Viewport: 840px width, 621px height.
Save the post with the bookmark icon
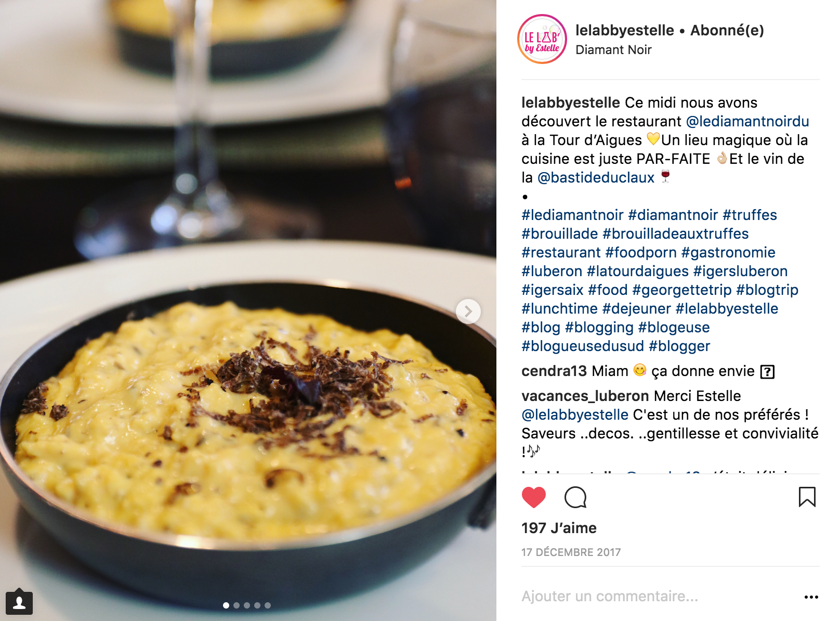pyautogui.click(x=807, y=497)
